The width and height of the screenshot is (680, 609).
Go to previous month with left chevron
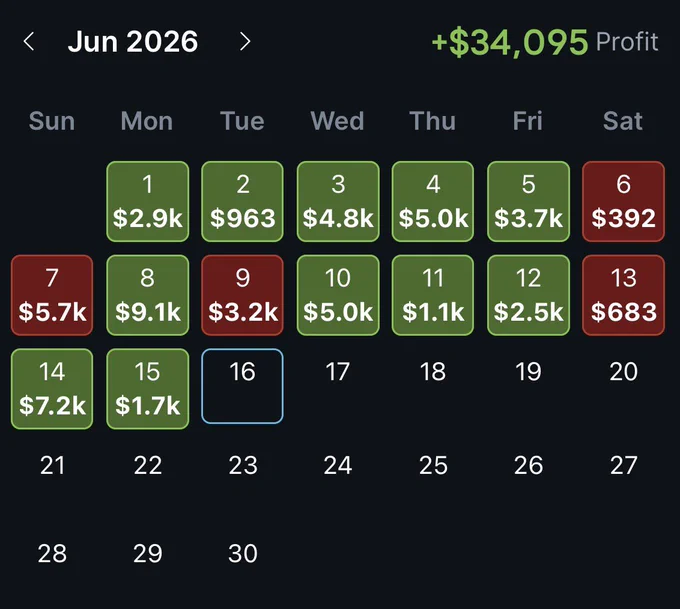(29, 42)
